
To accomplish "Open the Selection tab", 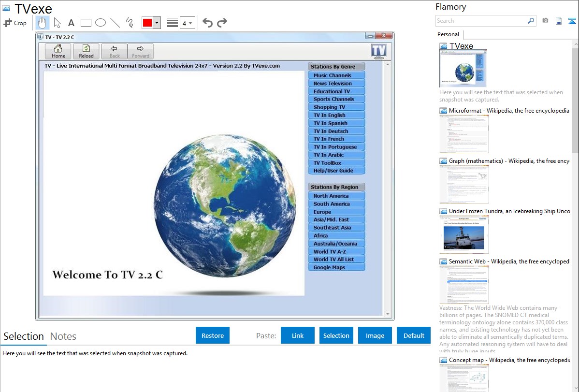I will [24, 336].
